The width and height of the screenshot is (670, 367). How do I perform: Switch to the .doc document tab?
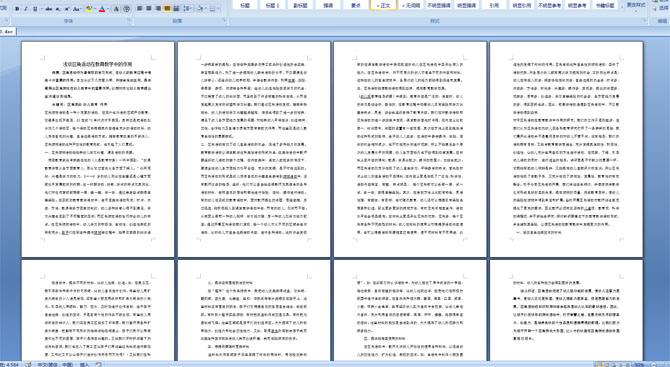click(x=6, y=32)
